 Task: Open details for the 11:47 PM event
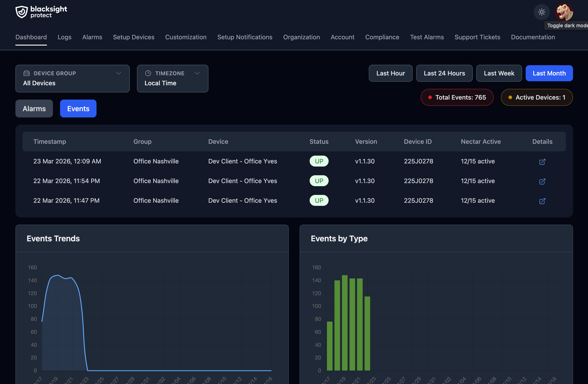pos(543,201)
